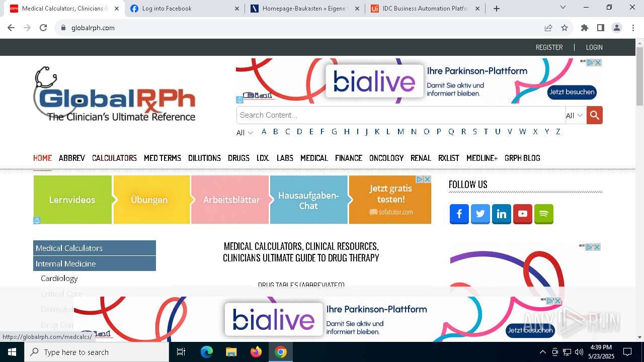Open Cardiology sidebar link
This screenshot has height=362, width=644.
click(x=59, y=278)
